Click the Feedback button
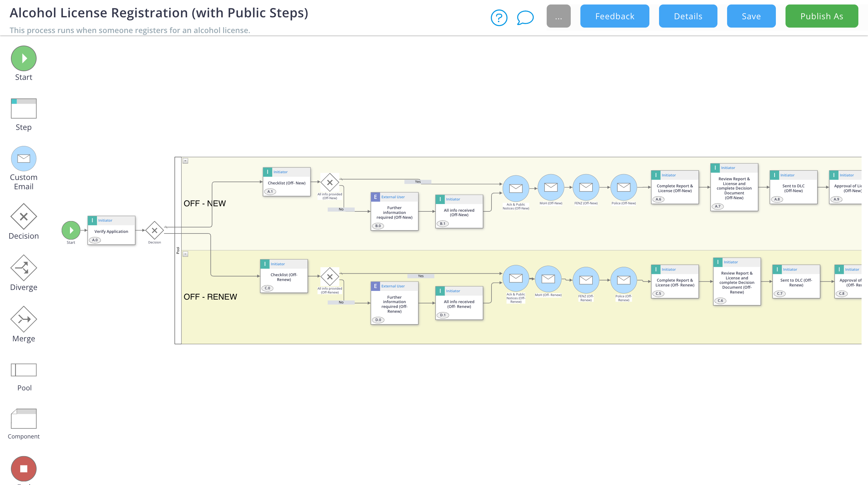Viewport: 868px width, 485px height. 614,16
